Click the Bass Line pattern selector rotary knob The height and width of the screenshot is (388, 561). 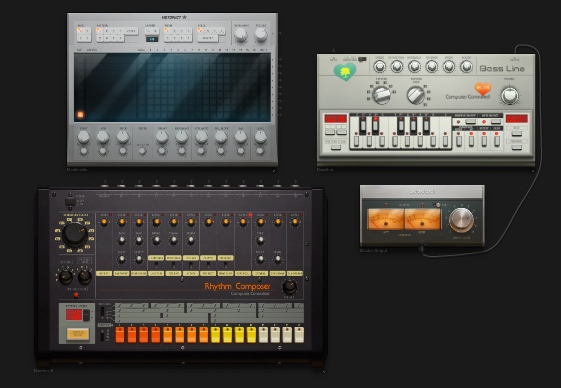pos(381,94)
